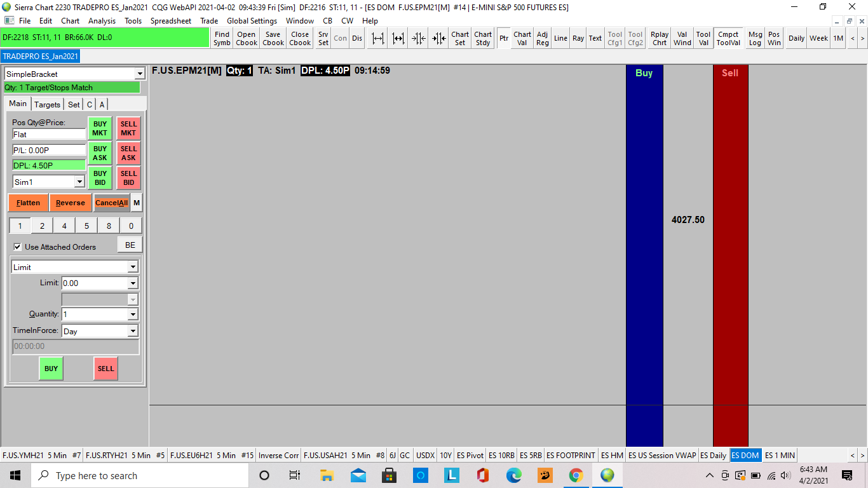The height and width of the screenshot is (488, 868).
Task: Open the Analysis menu
Action: tap(102, 21)
